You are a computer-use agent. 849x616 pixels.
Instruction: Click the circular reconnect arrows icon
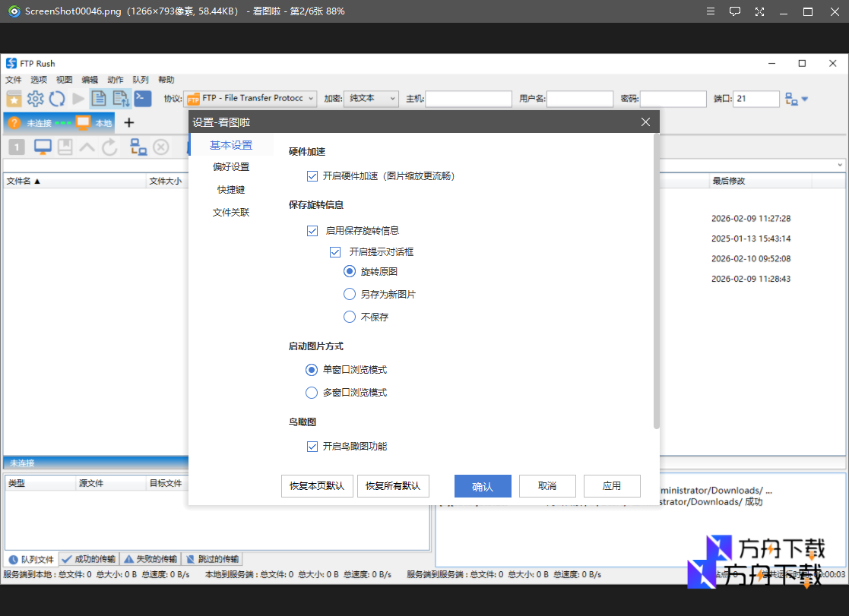point(56,99)
